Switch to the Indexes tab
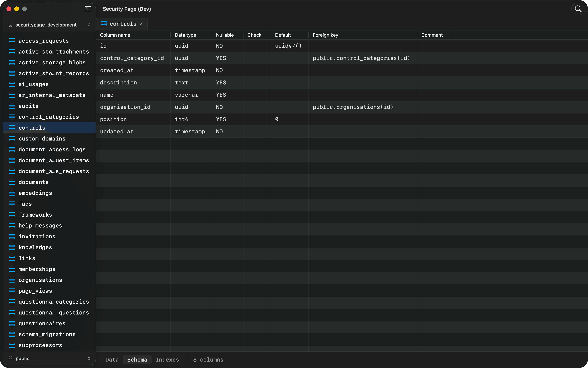This screenshot has width=588, height=368. coord(167,360)
